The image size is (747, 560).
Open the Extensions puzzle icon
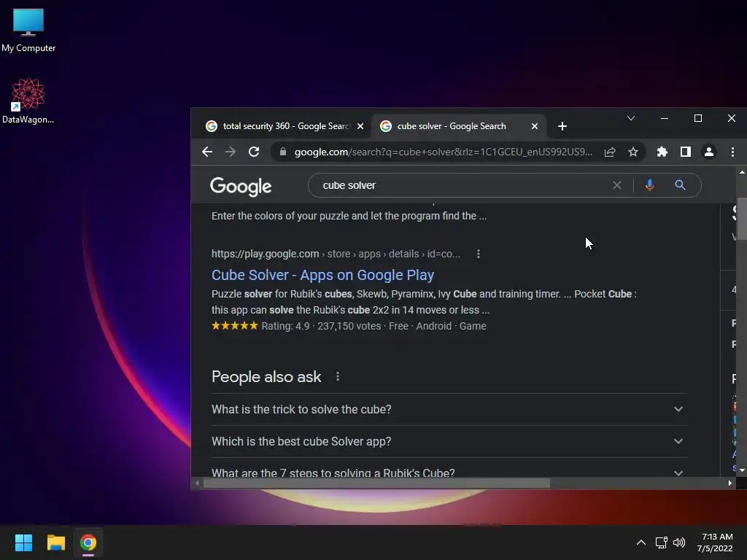[x=662, y=152]
